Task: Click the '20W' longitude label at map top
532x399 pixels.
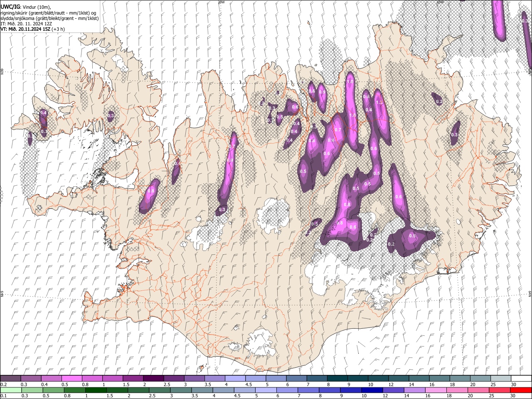Action: tap(221, 2)
